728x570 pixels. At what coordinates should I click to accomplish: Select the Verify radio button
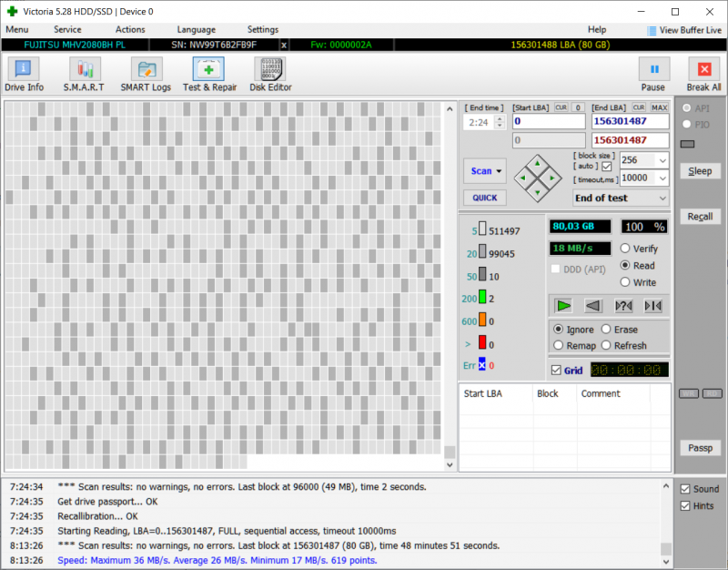625,249
